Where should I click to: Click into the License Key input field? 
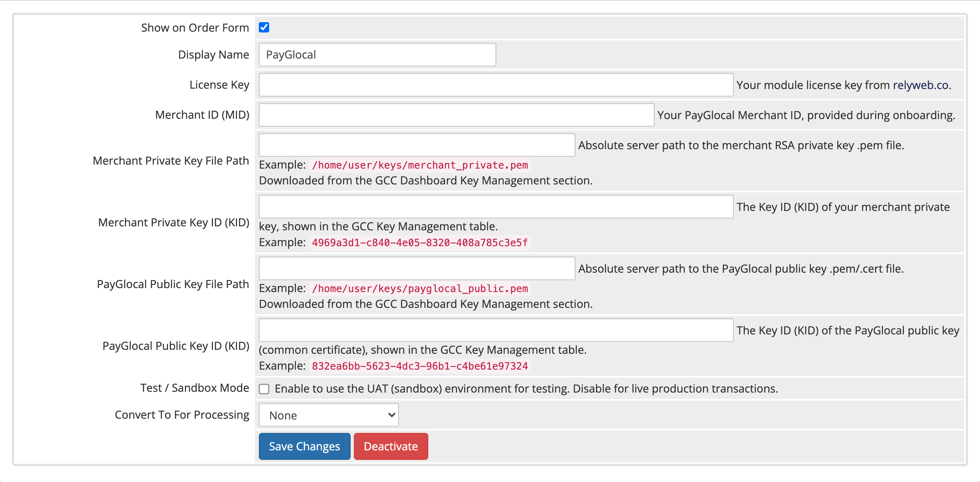click(496, 85)
